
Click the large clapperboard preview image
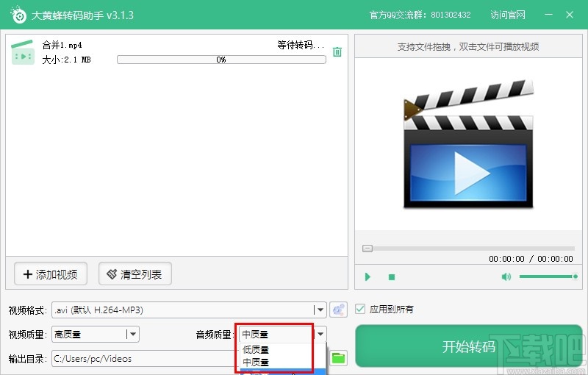[468, 144]
